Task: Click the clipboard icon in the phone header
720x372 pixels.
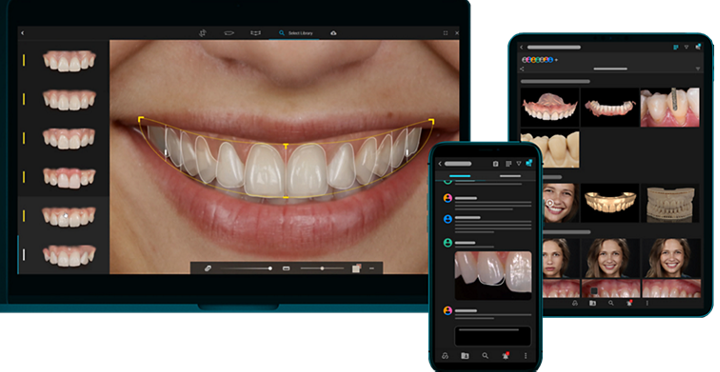Action: click(495, 164)
